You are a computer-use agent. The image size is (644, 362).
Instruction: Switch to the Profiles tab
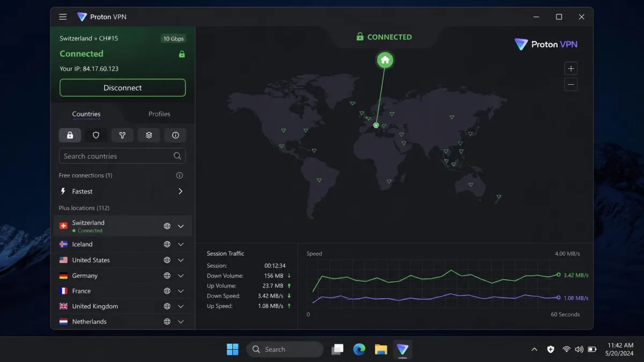tap(159, 114)
